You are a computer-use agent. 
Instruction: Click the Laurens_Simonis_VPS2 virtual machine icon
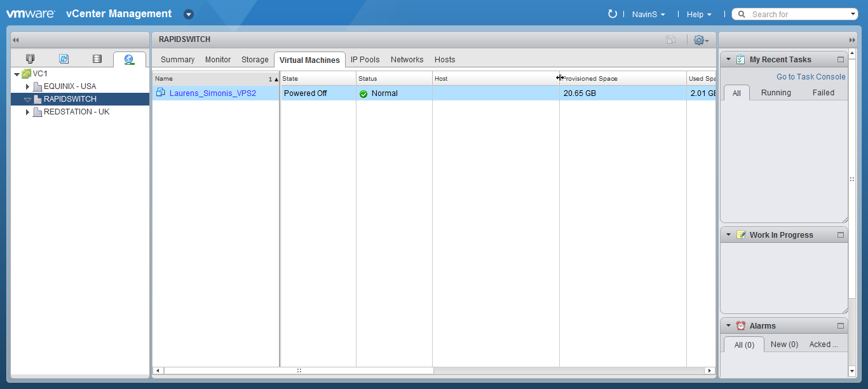[161, 93]
